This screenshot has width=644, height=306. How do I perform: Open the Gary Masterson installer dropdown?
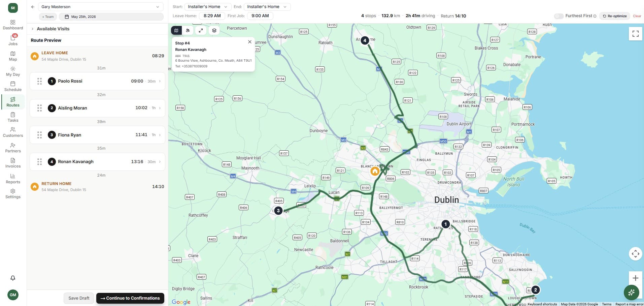click(x=101, y=7)
